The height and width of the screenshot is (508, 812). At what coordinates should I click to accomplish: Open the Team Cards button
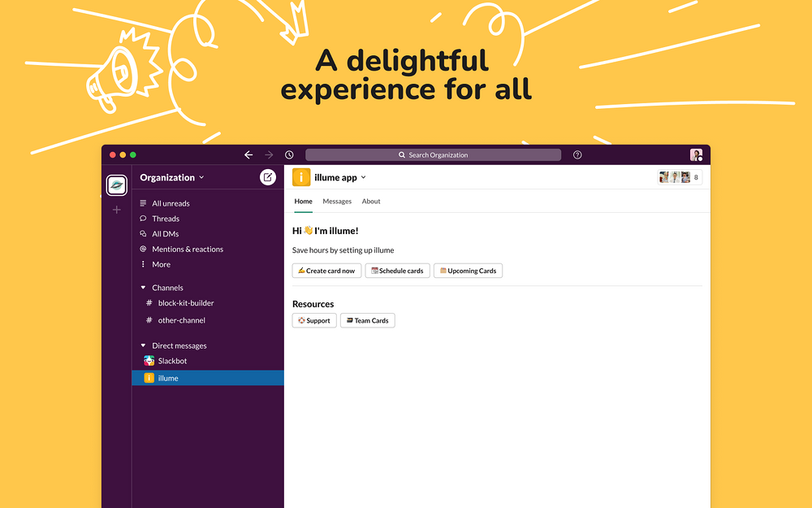(368, 320)
